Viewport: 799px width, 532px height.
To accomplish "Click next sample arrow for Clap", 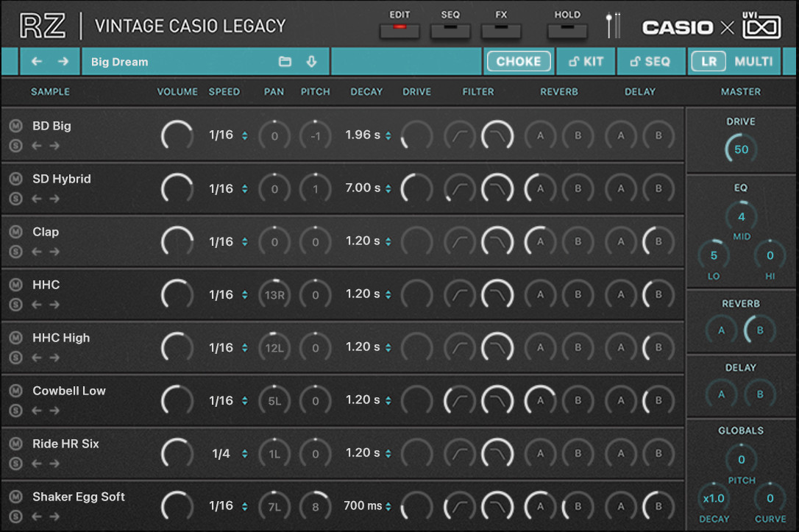I will click(x=54, y=252).
